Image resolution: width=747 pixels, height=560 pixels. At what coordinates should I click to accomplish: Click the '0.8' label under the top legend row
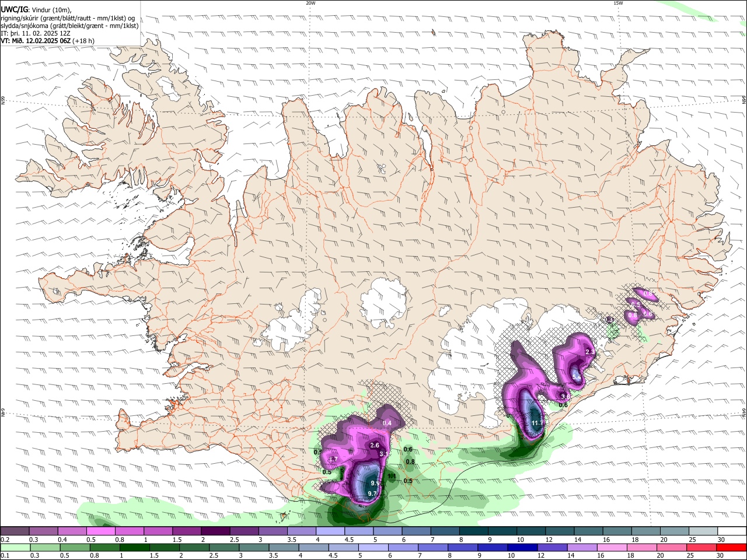[x=119, y=540]
